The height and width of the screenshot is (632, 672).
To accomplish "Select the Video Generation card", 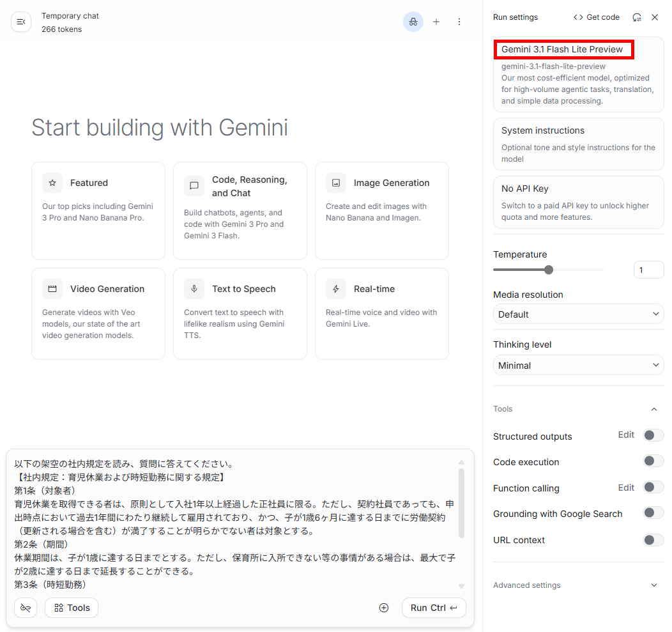I will [x=98, y=313].
